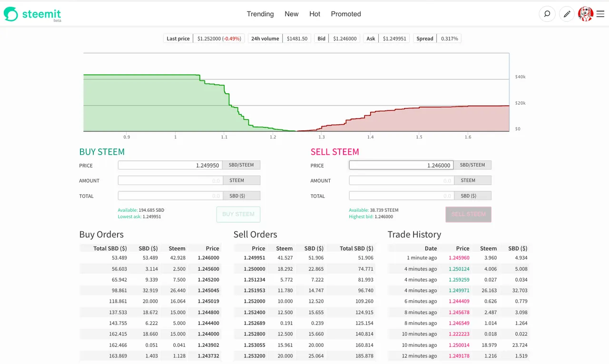The width and height of the screenshot is (609, 364).
Task: Select sell order at price 1.251234
Action: point(304,280)
